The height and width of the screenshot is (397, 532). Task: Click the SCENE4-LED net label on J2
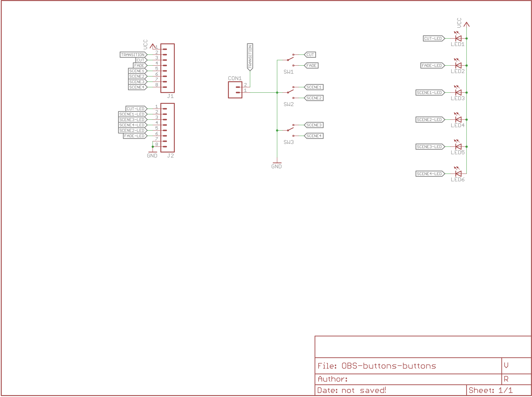[x=133, y=125]
